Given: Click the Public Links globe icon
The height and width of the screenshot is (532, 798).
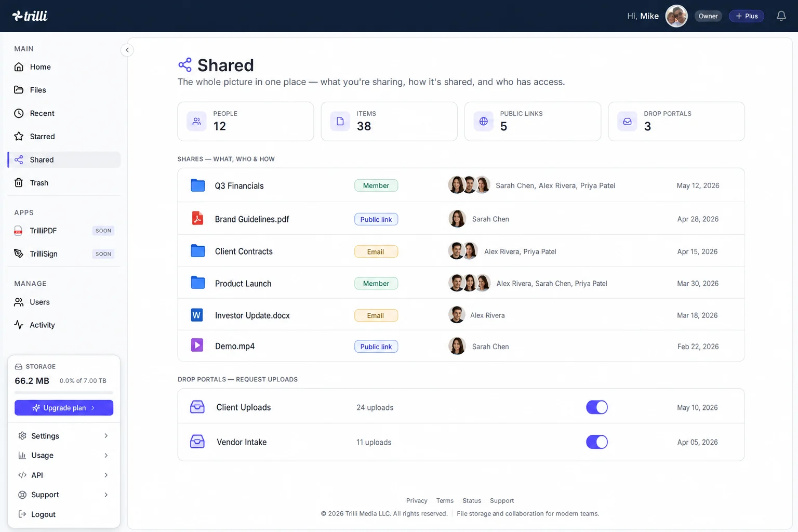Looking at the screenshot, I should (x=484, y=121).
